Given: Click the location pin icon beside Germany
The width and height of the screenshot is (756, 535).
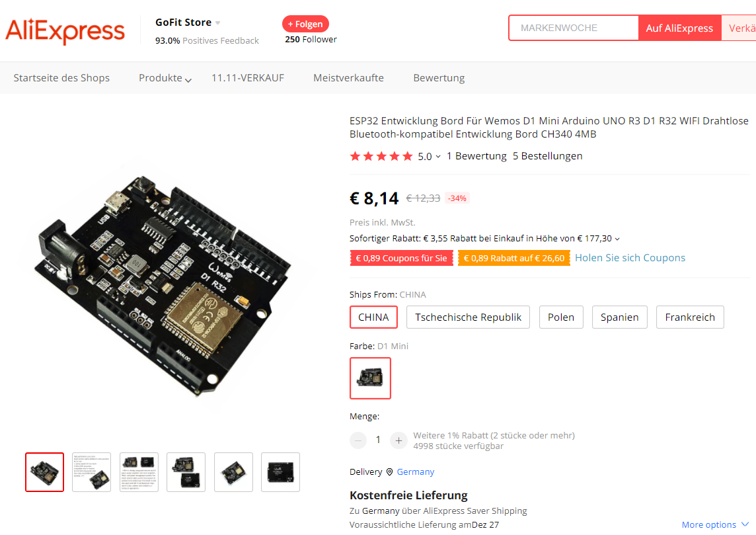Looking at the screenshot, I should (x=390, y=472).
